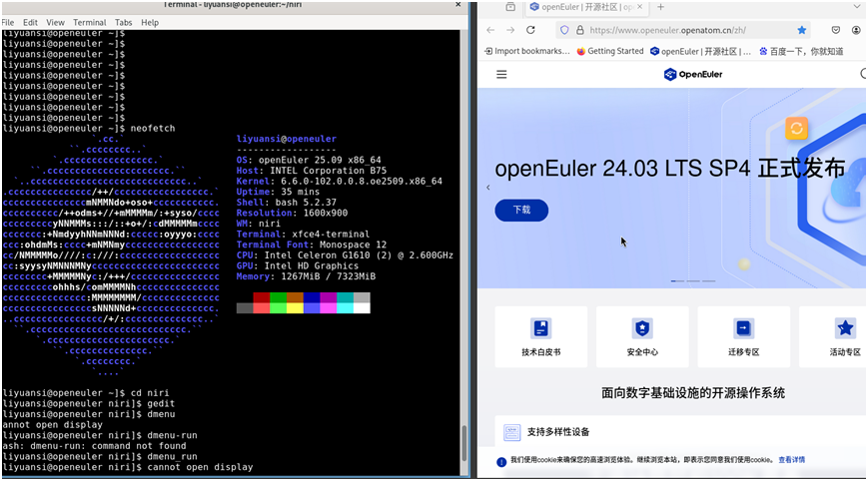This screenshot has height=481, width=868.
Task: Click the tracking protection shield icon
Action: (x=564, y=30)
